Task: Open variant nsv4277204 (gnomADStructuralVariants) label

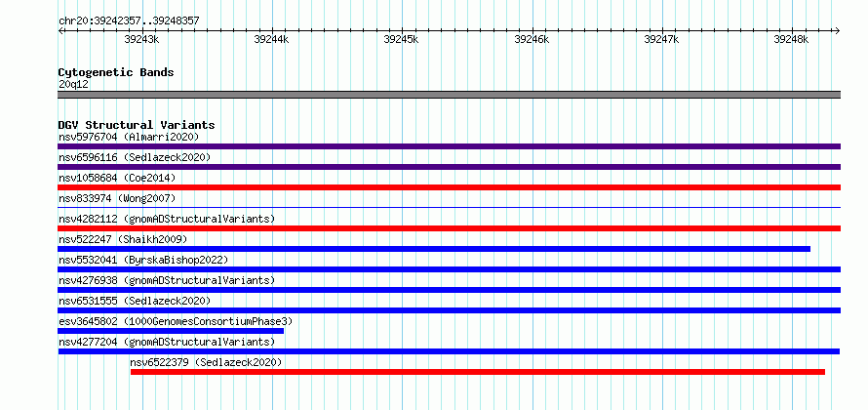Action: click(167, 342)
